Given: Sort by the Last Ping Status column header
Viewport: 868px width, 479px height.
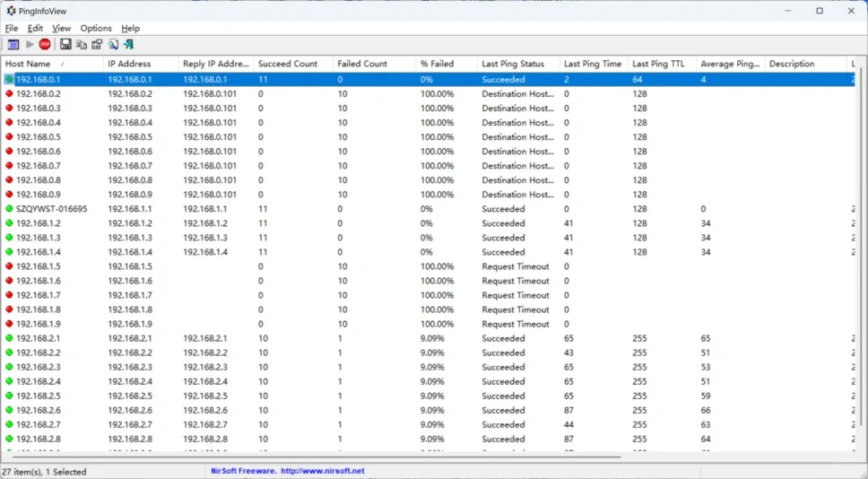Looking at the screenshot, I should click(518, 64).
